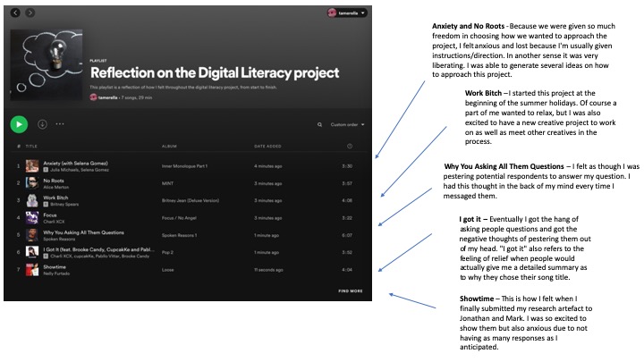Sort by the DATE ADDED column header

click(x=267, y=146)
